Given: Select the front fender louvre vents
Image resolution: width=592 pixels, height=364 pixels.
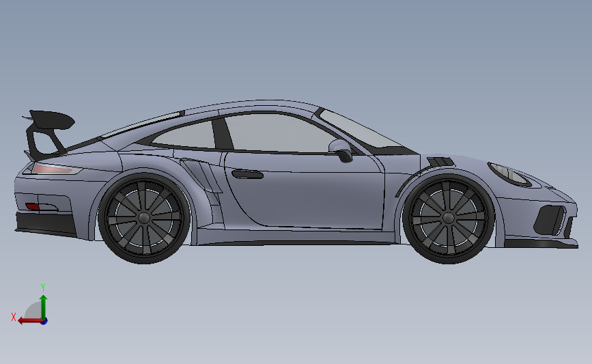Looking at the screenshot, I should (440, 162).
